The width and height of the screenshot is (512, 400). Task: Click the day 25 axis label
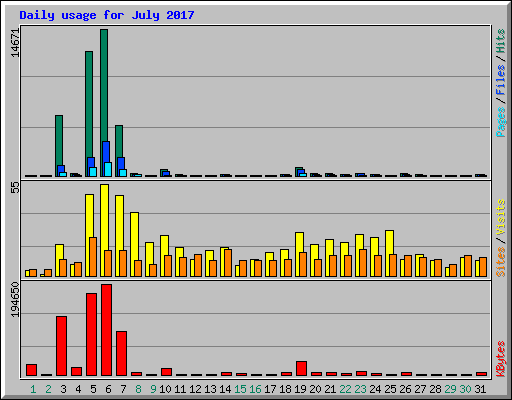(x=390, y=389)
